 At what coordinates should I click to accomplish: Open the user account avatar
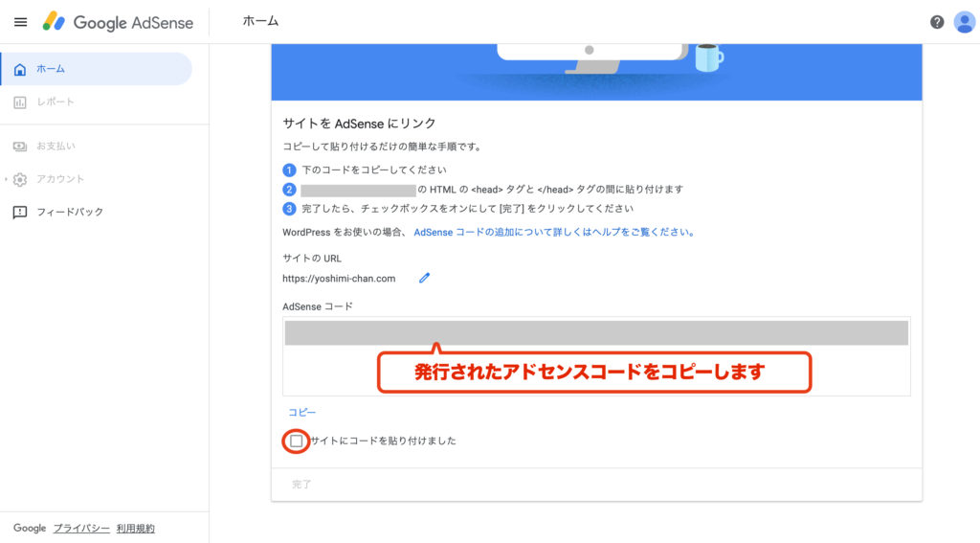(x=965, y=22)
